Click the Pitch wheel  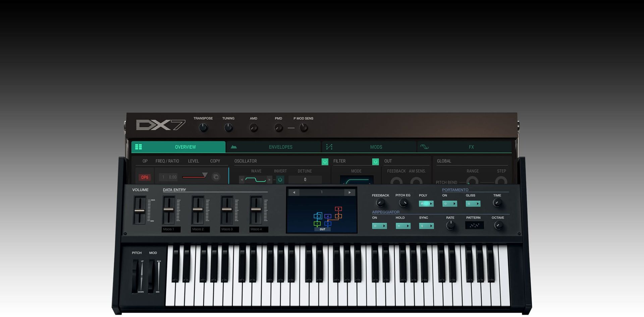tap(135, 276)
